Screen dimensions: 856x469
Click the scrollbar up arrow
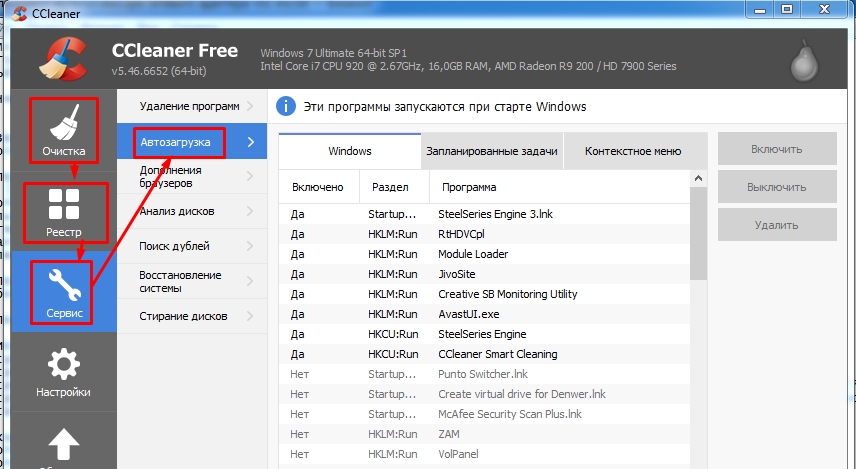pos(698,179)
